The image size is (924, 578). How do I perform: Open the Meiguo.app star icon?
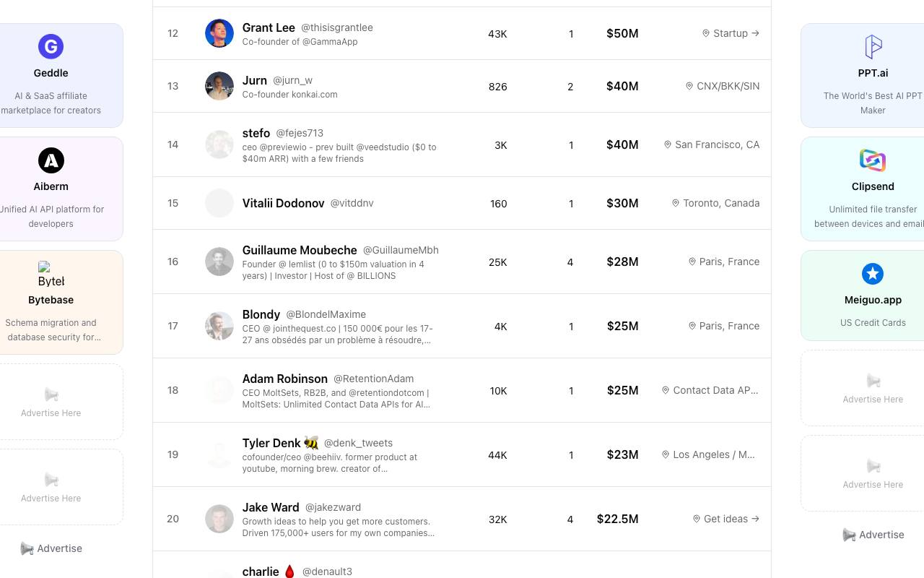[873, 274]
